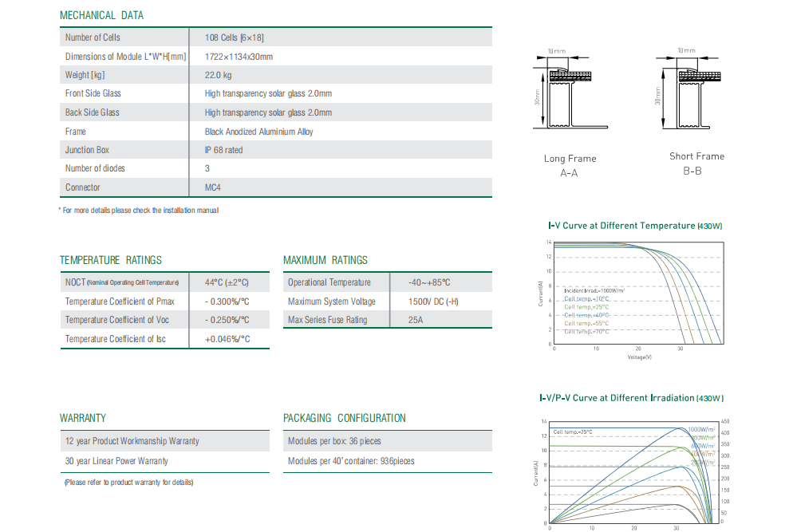789x532 pixels.
Task: Select 'Modules per box: 36 pieces' row
Action: [388, 441]
